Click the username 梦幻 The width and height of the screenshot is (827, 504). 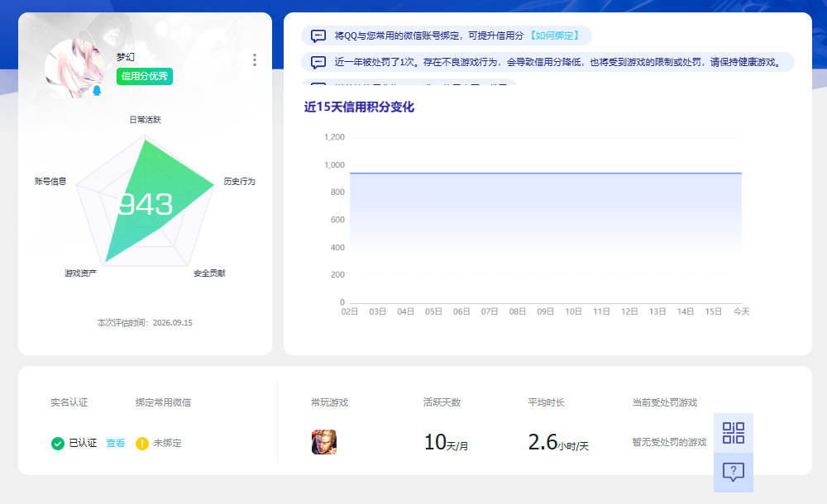pos(126,57)
